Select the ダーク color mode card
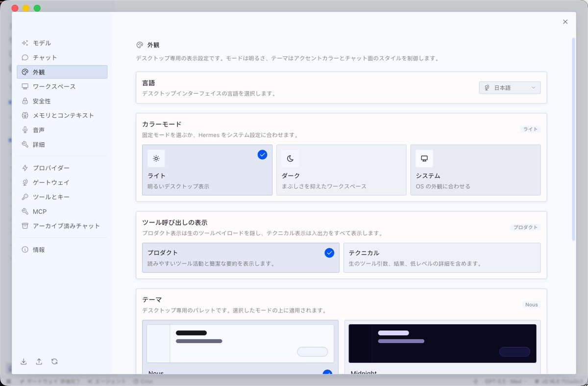 pyautogui.click(x=342, y=170)
